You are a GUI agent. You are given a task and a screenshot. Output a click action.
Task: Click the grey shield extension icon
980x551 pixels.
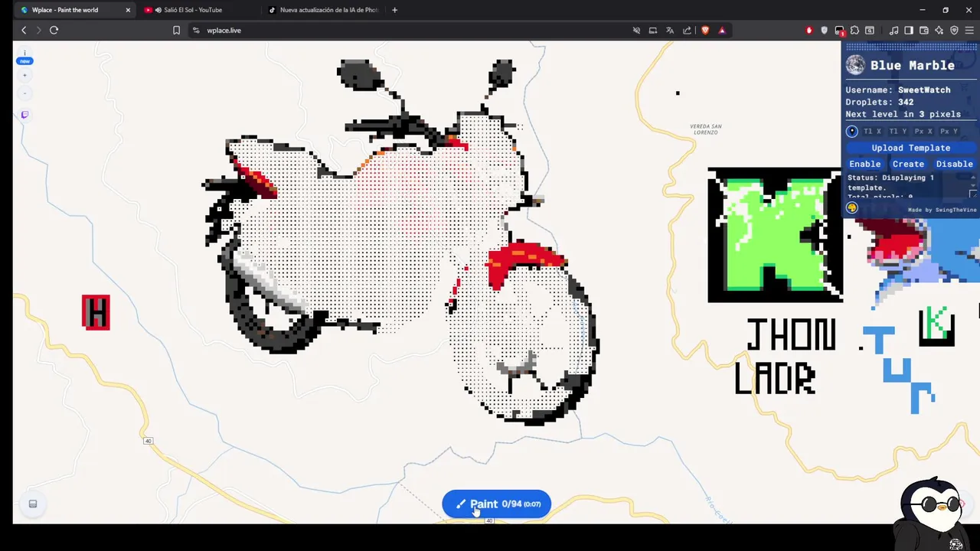[x=825, y=30]
